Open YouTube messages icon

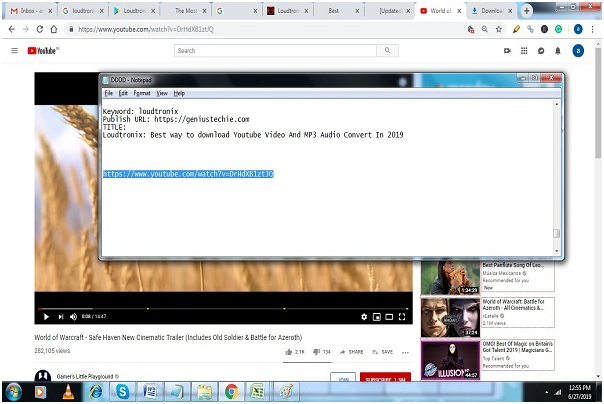click(541, 50)
